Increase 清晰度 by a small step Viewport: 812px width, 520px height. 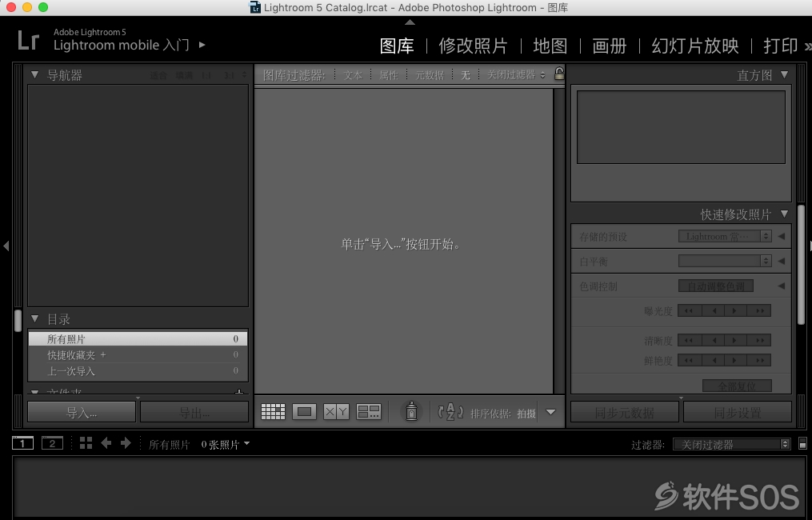(x=736, y=340)
